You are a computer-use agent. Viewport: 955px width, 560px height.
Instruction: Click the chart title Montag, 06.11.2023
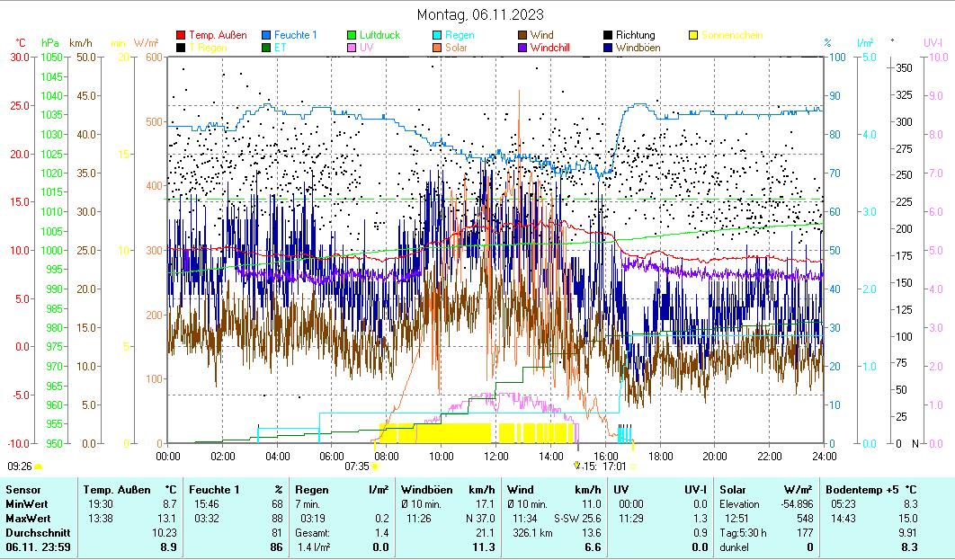point(480,15)
